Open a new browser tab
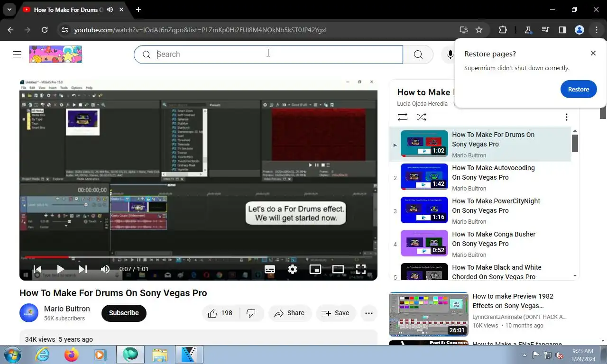The width and height of the screenshot is (607, 364). click(x=138, y=9)
